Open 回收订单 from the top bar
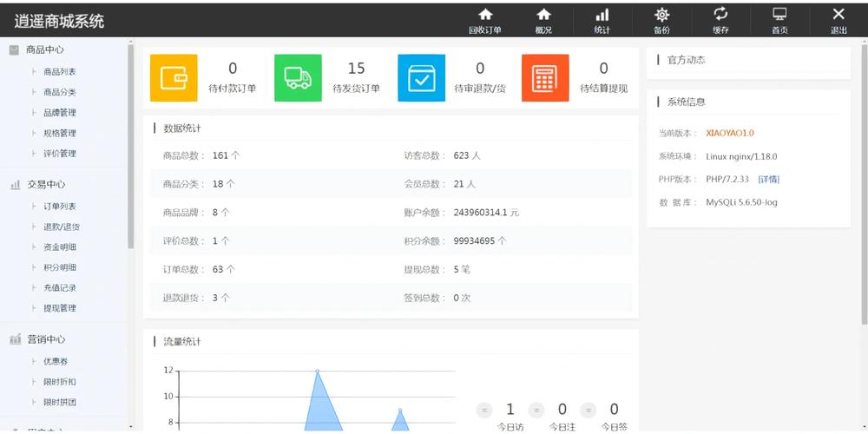This screenshot has width=868, height=434. point(485,22)
